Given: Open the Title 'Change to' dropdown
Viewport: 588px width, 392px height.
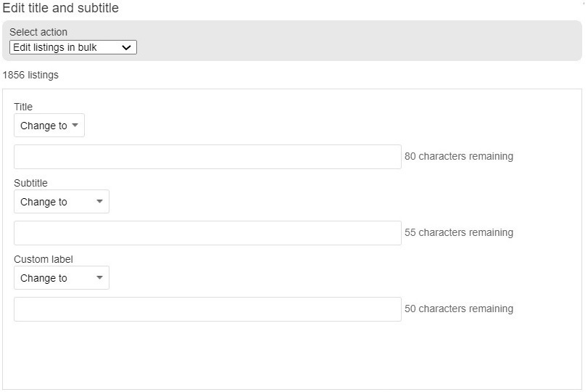Looking at the screenshot, I should point(49,126).
